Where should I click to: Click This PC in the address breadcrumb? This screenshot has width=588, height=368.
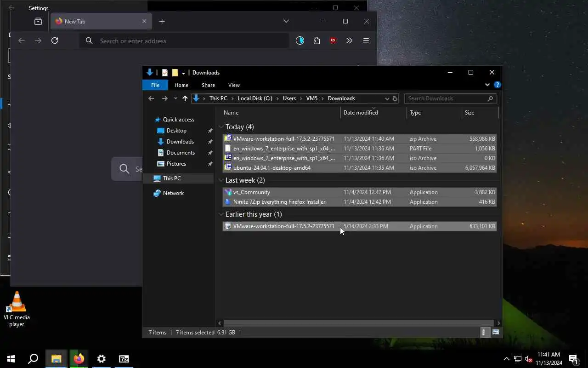218,98
